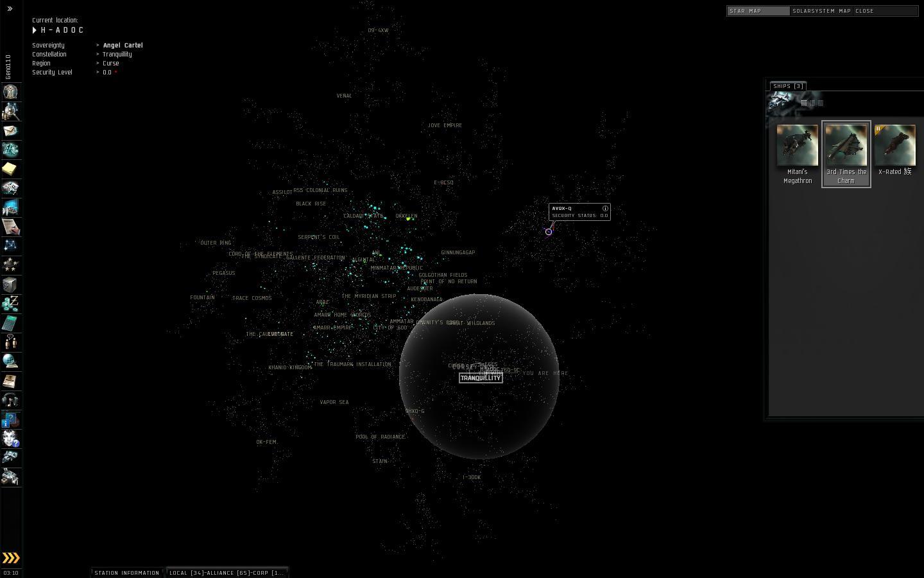Open the in-game Browser globe icon
Image resolution: width=924 pixels, height=578 pixels.
[x=10, y=362]
